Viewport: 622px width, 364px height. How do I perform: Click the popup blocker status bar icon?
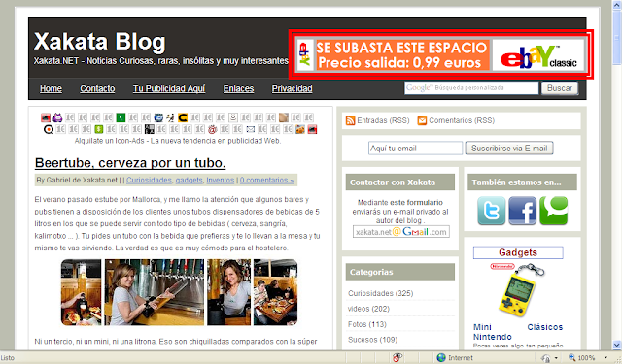point(397,357)
